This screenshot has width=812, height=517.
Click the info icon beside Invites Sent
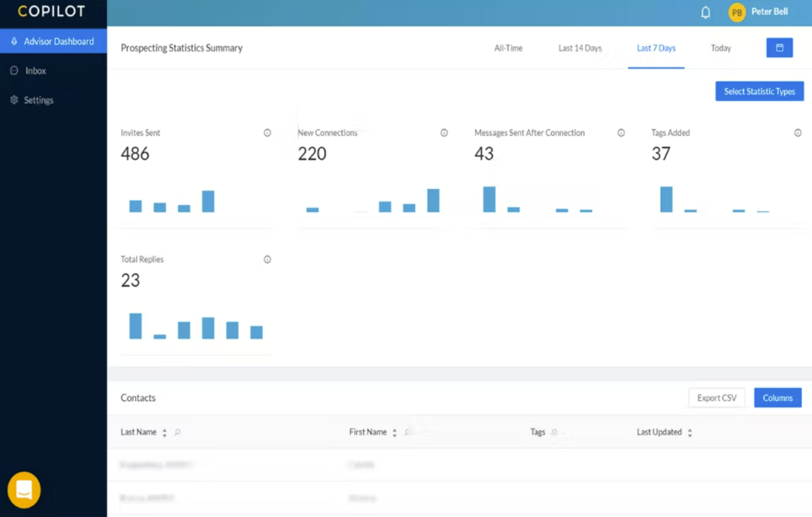(x=268, y=133)
